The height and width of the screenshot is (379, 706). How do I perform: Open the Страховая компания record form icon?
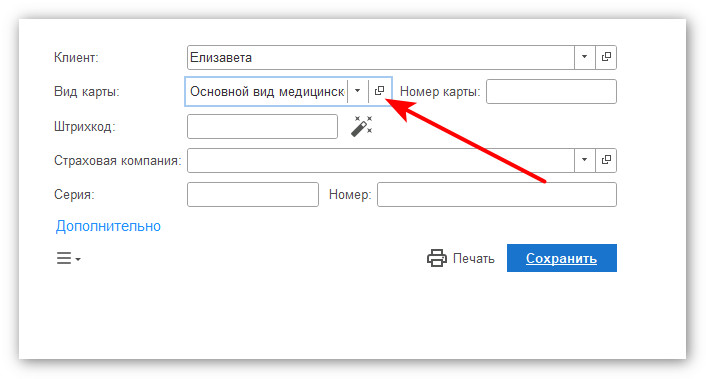pos(606,160)
